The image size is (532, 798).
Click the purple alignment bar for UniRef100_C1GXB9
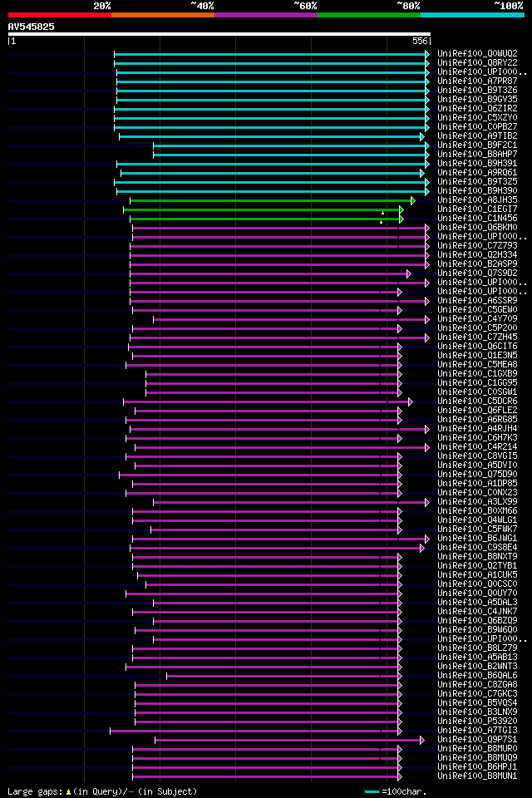[x=273, y=374]
